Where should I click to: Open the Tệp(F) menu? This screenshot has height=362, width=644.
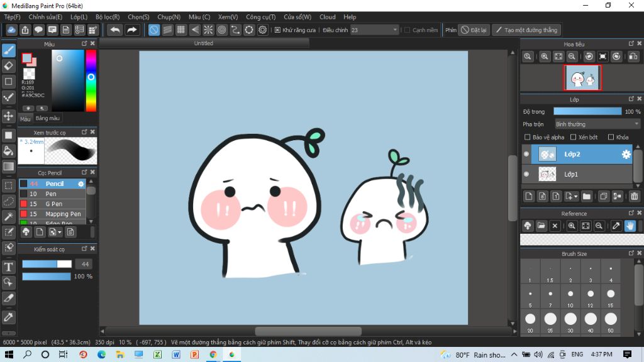(13, 17)
